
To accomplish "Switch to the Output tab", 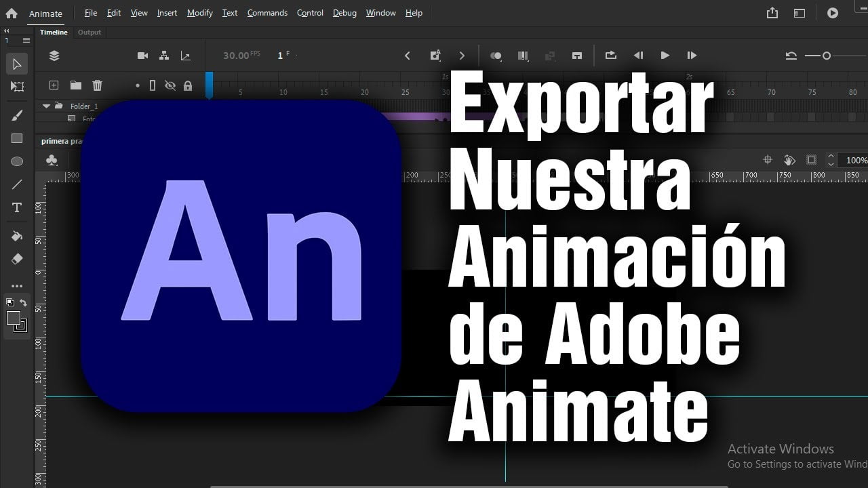I will pos(90,33).
